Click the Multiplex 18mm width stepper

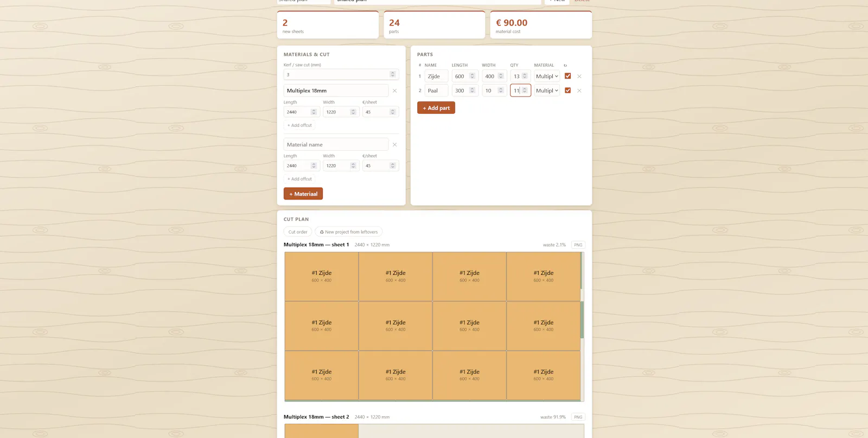click(x=353, y=112)
